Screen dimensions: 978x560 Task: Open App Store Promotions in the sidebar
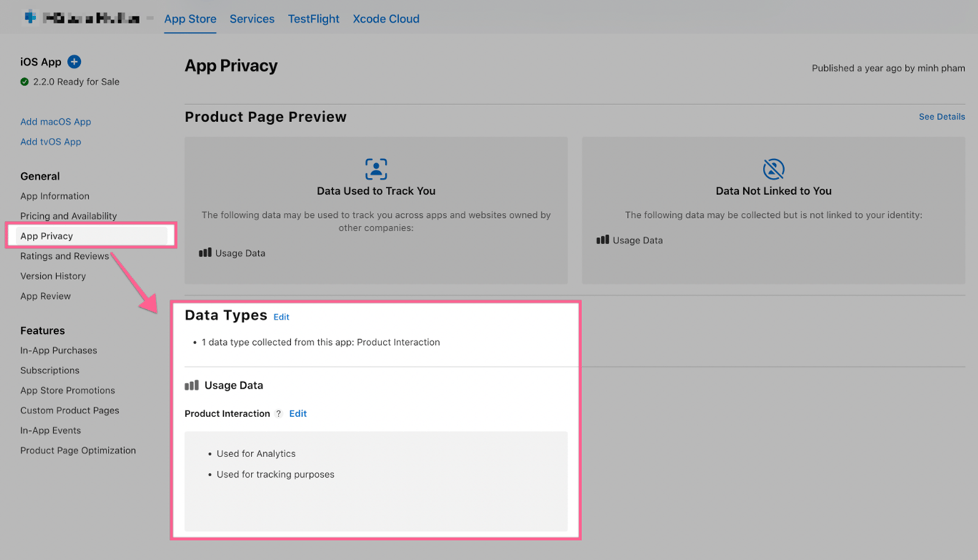pos(68,390)
